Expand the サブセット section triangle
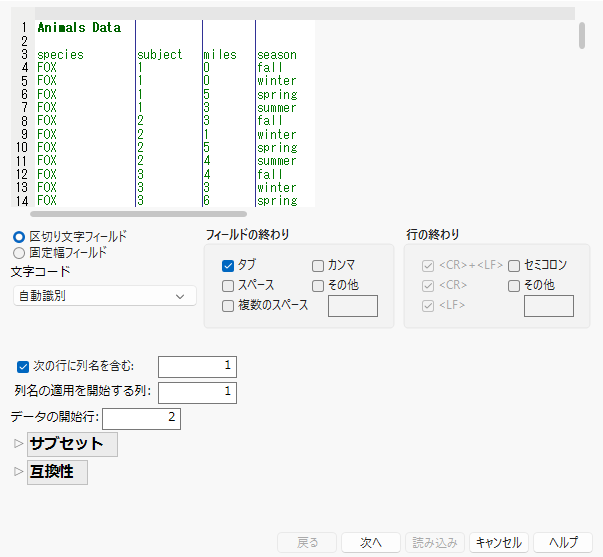The image size is (603, 557). (18, 444)
